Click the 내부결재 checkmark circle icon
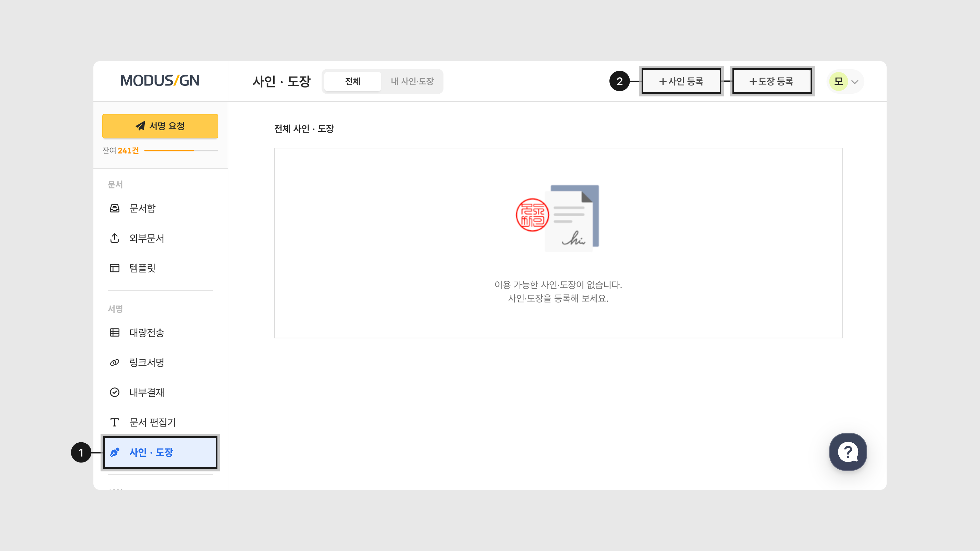980x551 pixels. point(115,392)
